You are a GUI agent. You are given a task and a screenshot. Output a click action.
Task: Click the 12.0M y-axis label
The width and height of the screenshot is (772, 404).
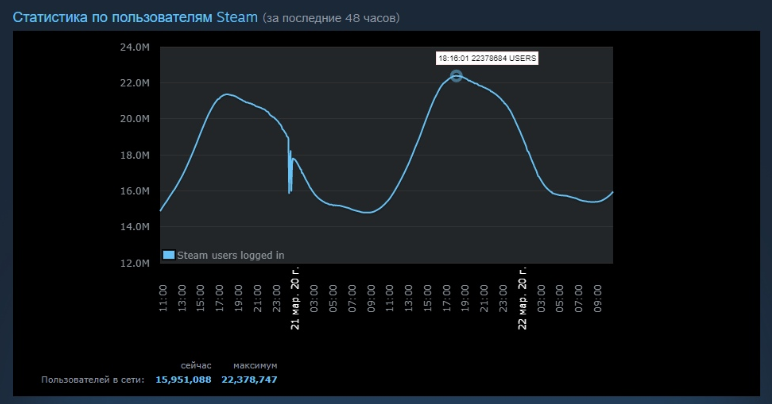[134, 263]
